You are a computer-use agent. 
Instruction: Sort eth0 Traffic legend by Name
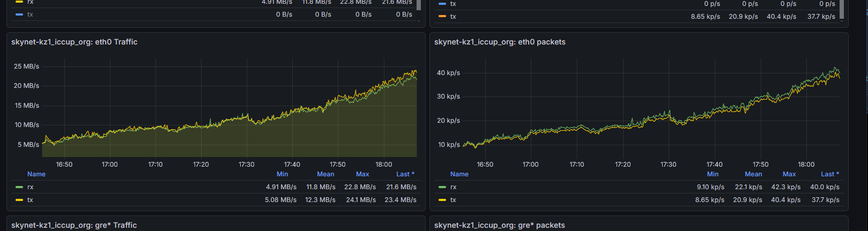[36, 174]
